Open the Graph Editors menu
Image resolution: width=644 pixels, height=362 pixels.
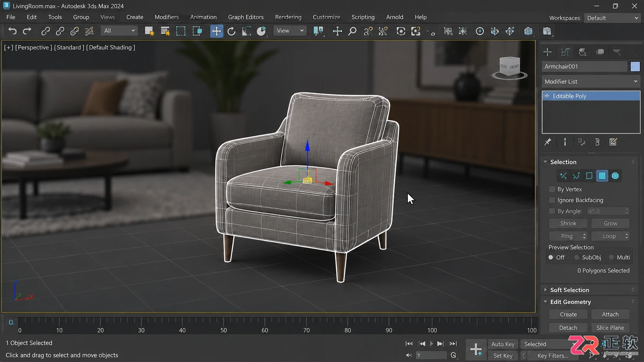pos(246,17)
